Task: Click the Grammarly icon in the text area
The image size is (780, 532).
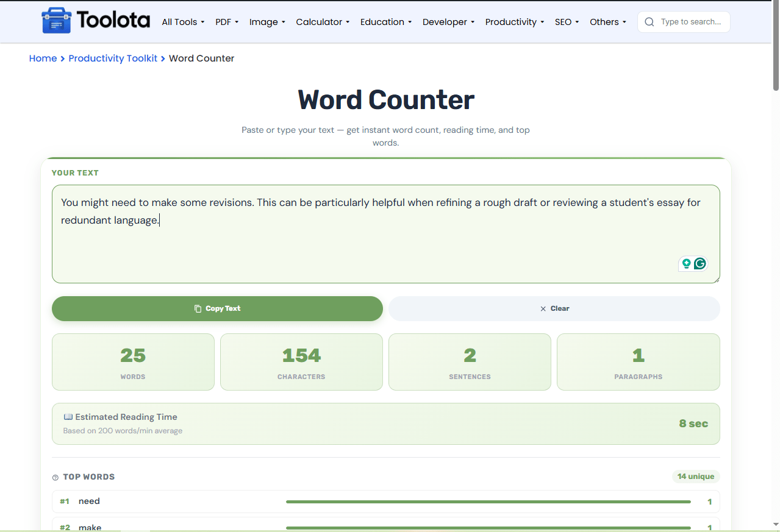Action: pyautogui.click(x=700, y=263)
